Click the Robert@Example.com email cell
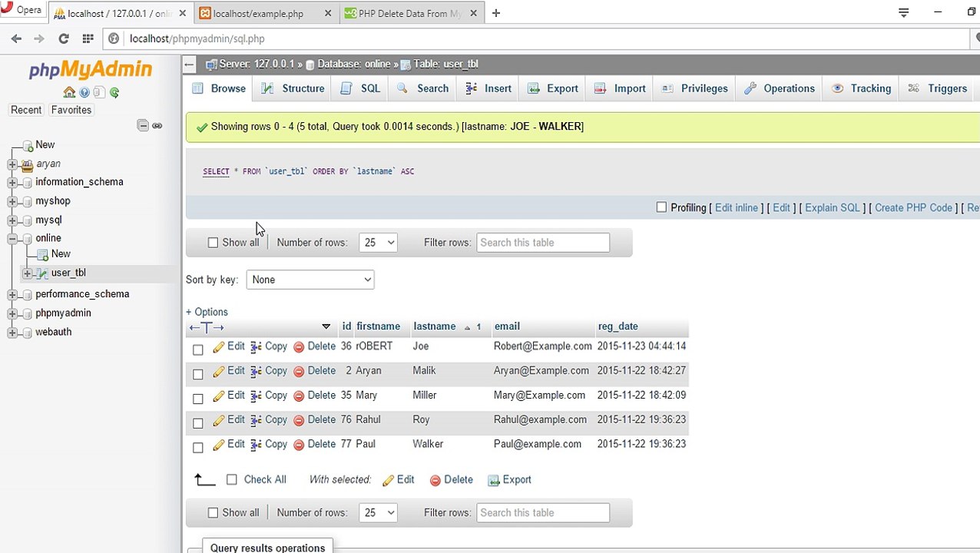Screen dimensions: 980x553 (x=543, y=346)
